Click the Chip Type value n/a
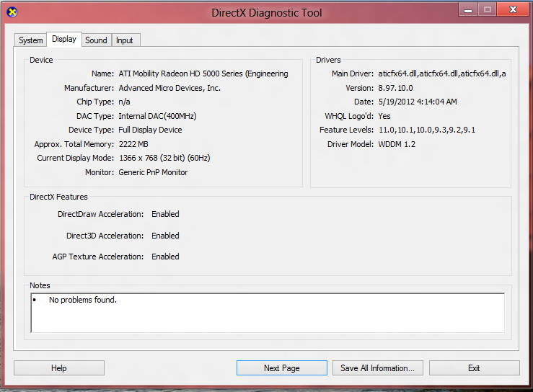Screen dimensions: 533x392 click(x=124, y=102)
